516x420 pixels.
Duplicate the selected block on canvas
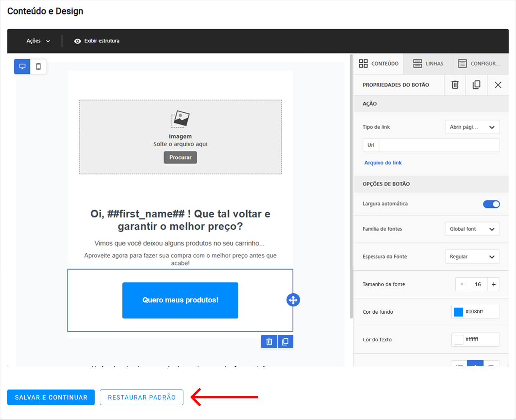tap(285, 341)
